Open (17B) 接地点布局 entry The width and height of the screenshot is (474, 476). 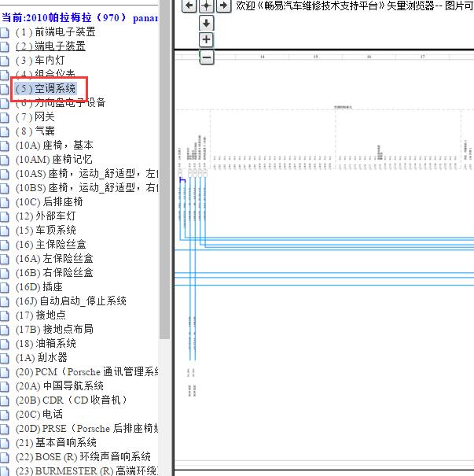54,330
